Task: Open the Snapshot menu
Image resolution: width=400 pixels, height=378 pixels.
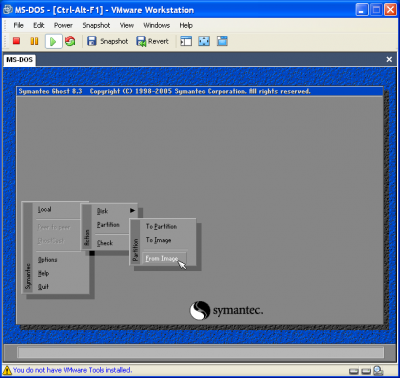Action: coord(96,25)
